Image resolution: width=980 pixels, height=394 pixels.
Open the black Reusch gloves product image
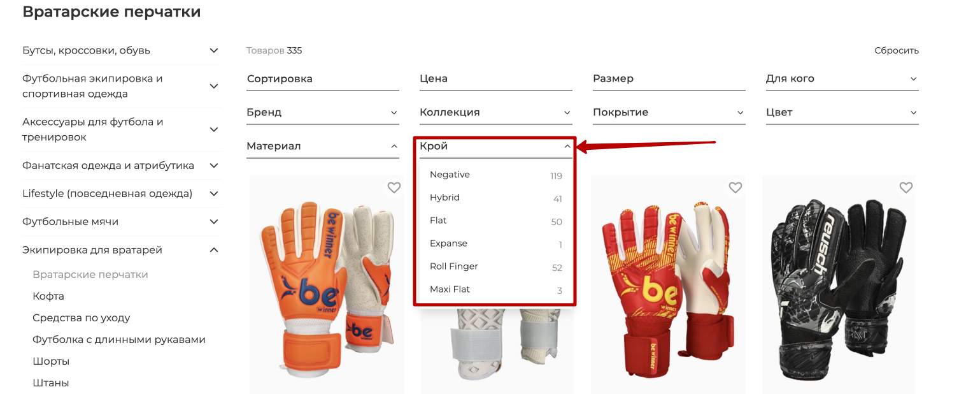pos(839,285)
